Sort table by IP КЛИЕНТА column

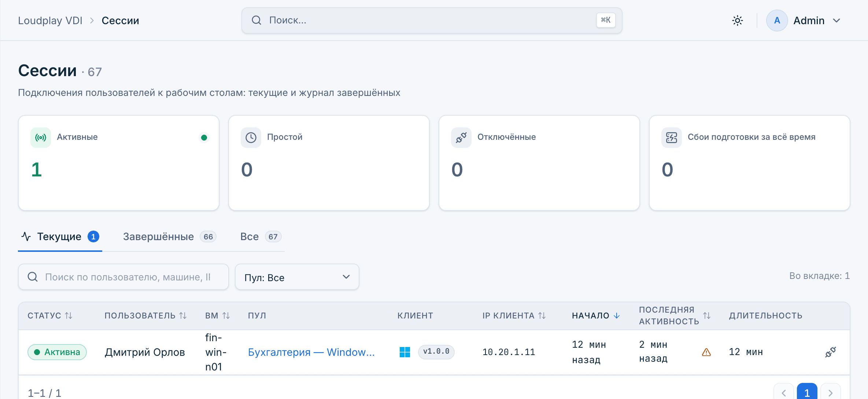tap(514, 316)
